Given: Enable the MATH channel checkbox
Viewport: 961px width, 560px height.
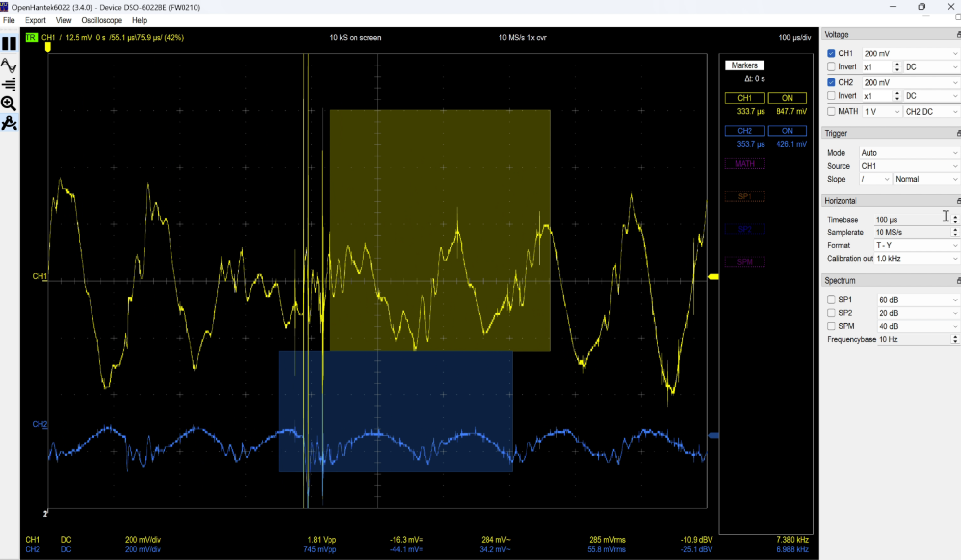Looking at the screenshot, I should click(831, 111).
